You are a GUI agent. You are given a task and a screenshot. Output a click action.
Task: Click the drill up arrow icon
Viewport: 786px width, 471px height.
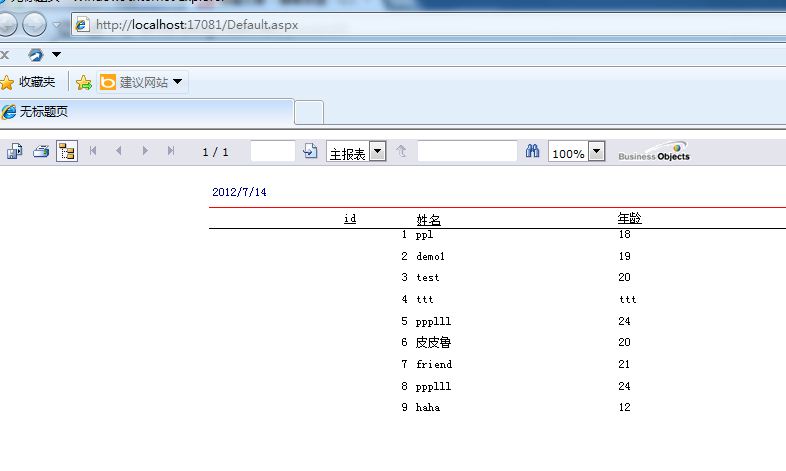401,151
